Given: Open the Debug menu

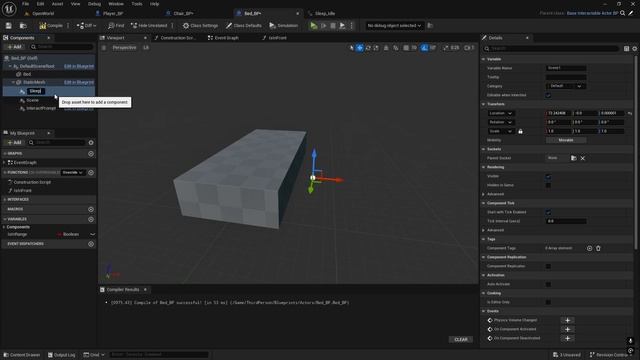Looking at the screenshot, I should click(94, 4).
